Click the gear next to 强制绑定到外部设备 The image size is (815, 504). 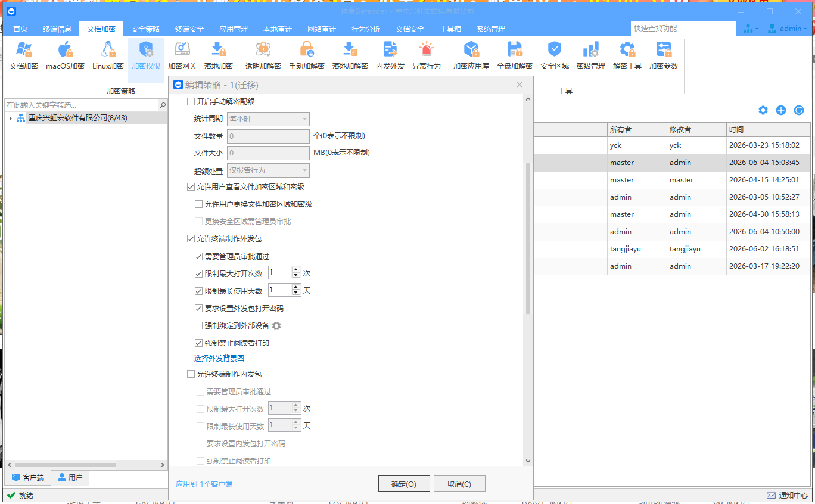[276, 326]
